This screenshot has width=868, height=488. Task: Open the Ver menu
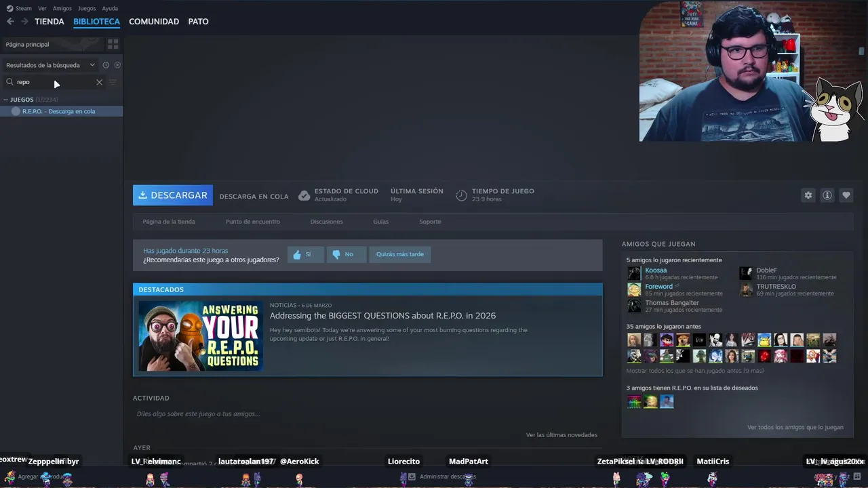click(42, 9)
